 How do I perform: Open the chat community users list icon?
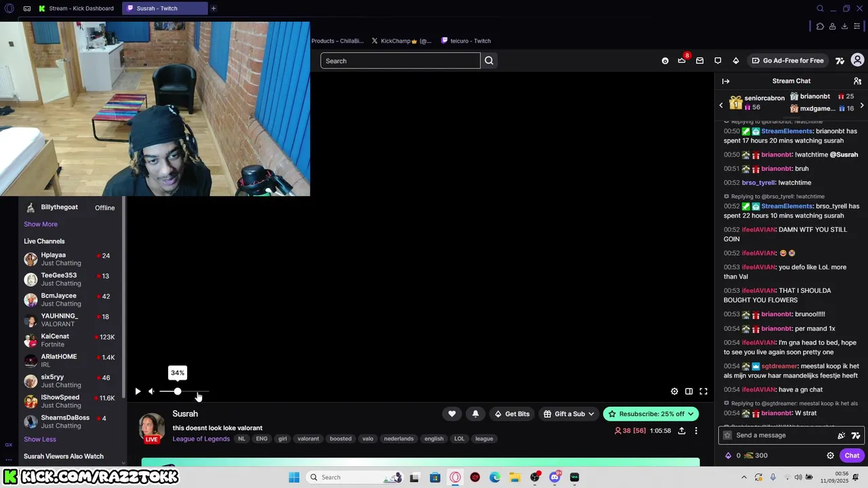857,81
